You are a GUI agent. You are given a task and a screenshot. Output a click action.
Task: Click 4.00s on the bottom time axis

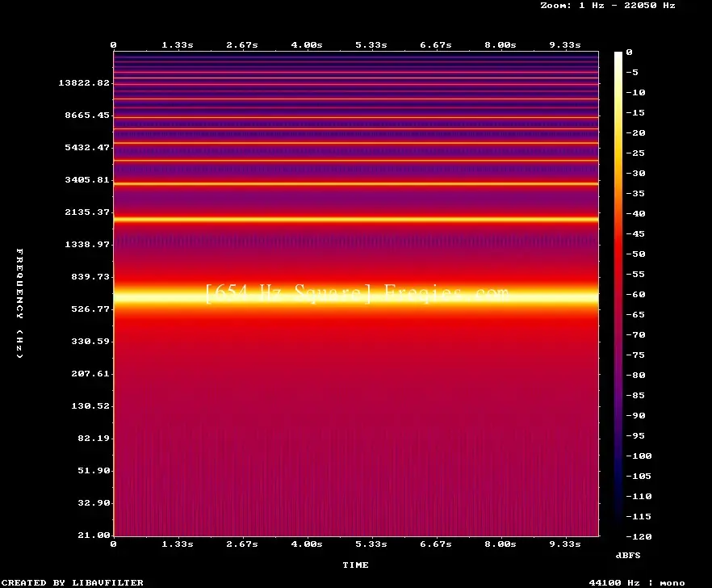tap(307, 544)
